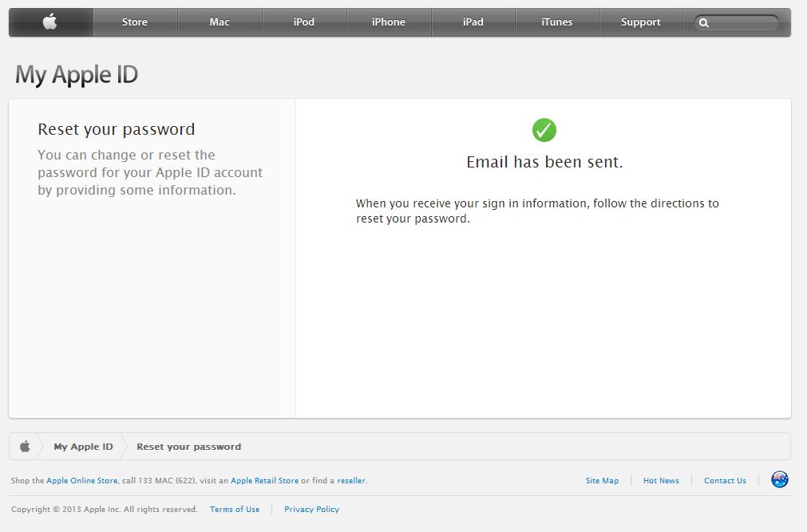Click the Copyright 2013 Apple Inc. text
This screenshot has width=807, height=532.
point(105,510)
